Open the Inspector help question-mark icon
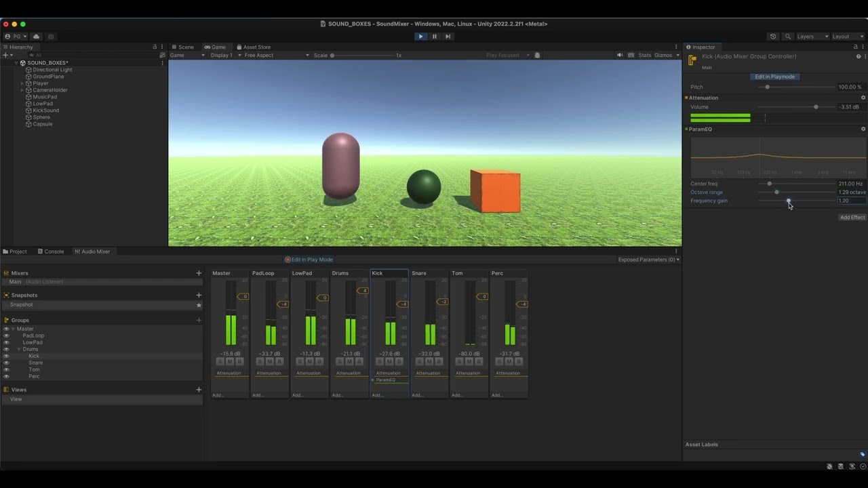The image size is (868, 488). click(859, 57)
